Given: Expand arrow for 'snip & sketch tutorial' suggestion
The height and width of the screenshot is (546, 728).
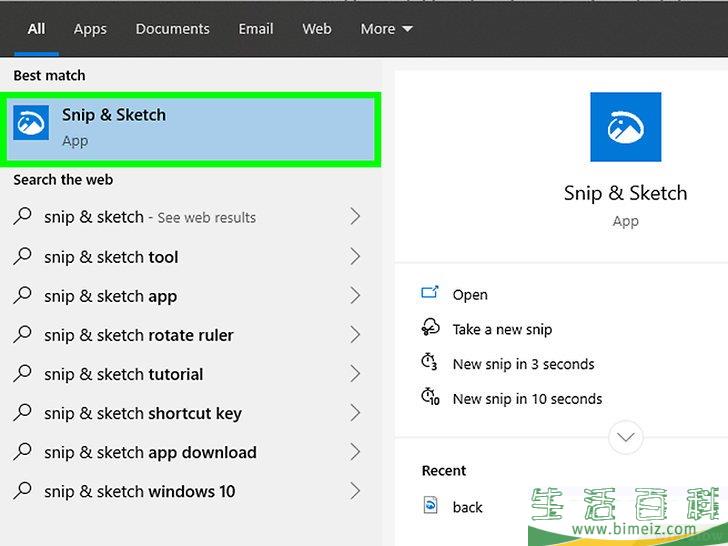Looking at the screenshot, I should 354,374.
